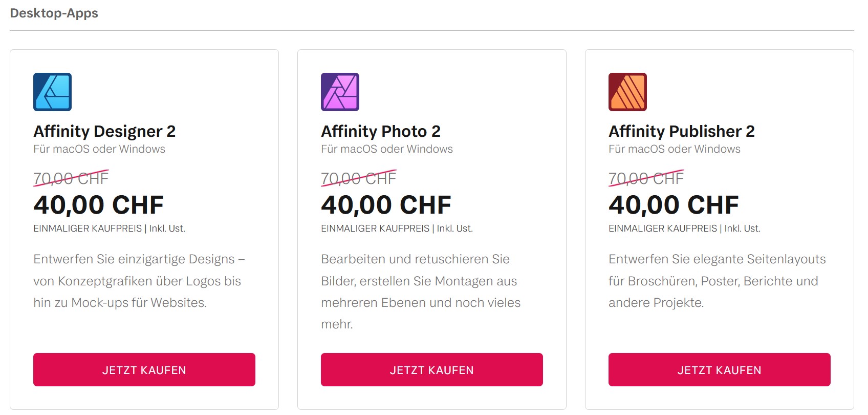Click the Desktop-Apps section heading
The width and height of the screenshot is (868, 415).
tap(54, 13)
